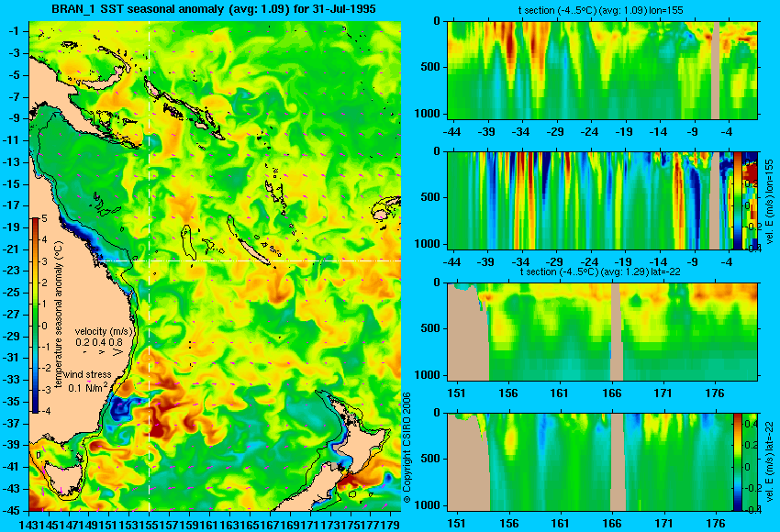
Task: Click the velocity scale arrows in the legend
Action: tap(103, 352)
